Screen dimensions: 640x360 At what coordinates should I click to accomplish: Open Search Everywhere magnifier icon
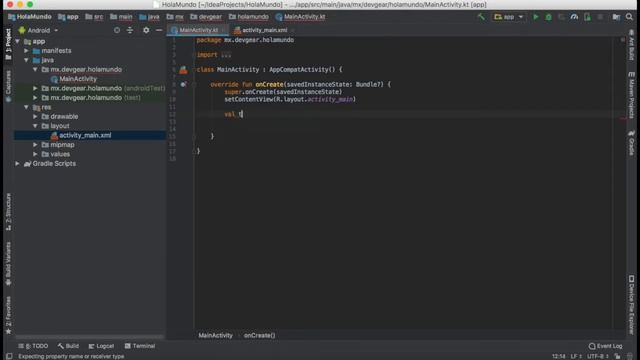coord(629,17)
